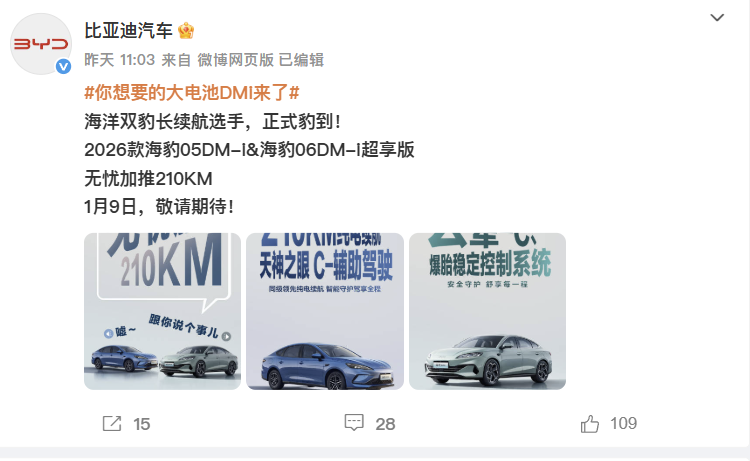Open hashtag #你想要的大电池DMI来了#
The height and width of the screenshot is (461, 750).
(192, 92)
